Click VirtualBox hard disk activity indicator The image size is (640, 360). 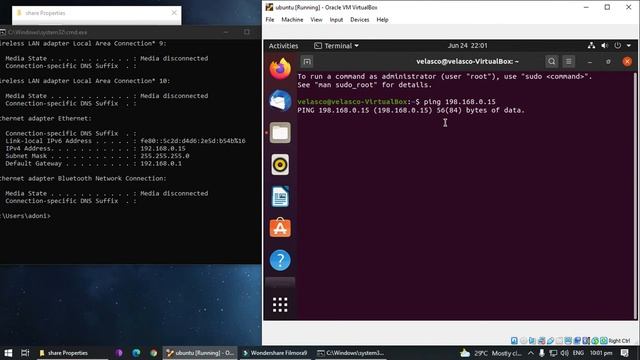(514, 341)
